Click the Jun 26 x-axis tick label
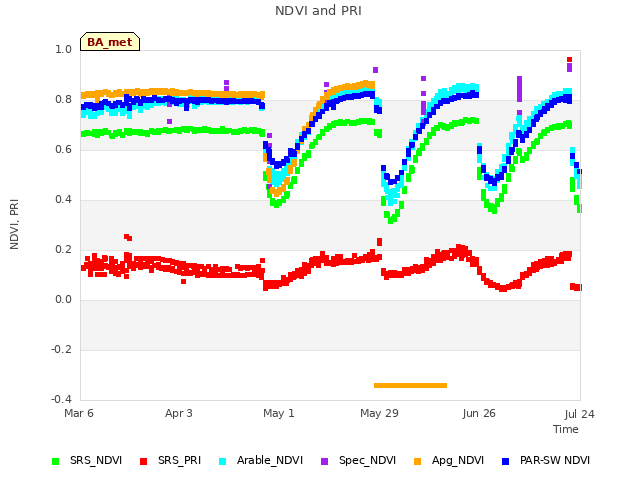The image size is (640, 480). (x=479, y=413)
